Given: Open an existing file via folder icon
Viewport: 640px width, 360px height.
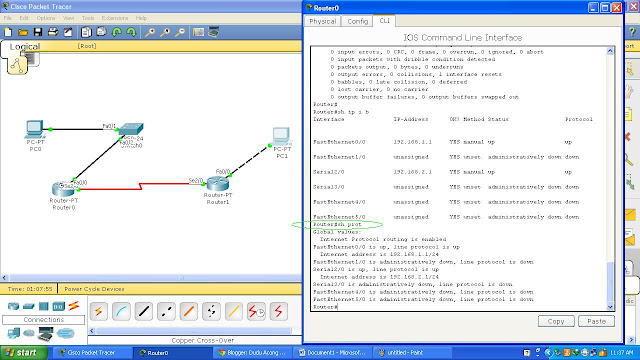Looking at the screenshot, I should click(23, 32).
